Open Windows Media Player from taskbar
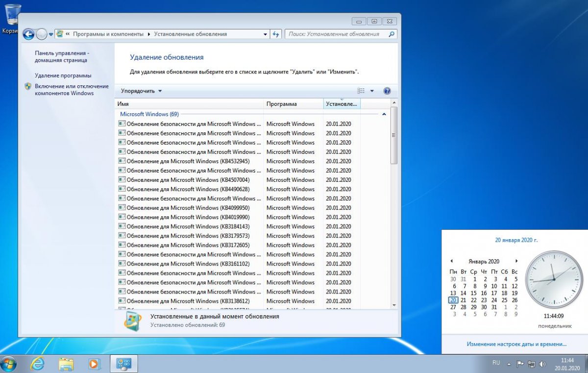Viewport: 588px width, 373px height. (94, 364)
